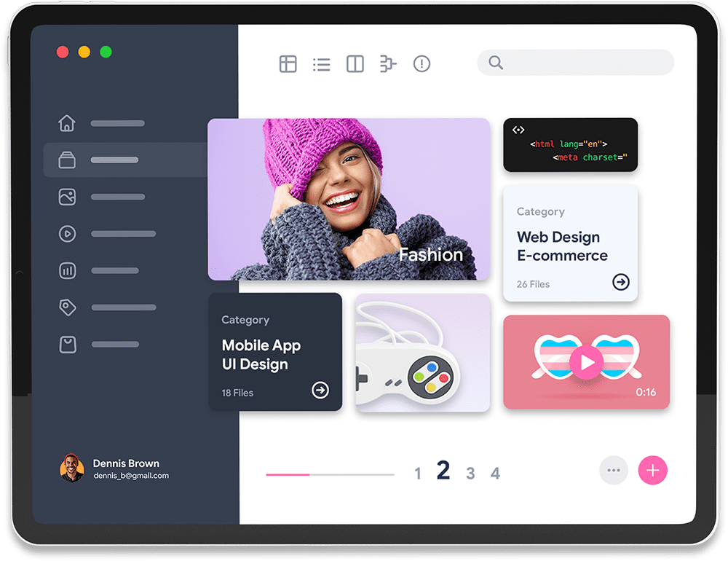Open Web Design E-commerce arrow button
The height and width of the screenshot is (561, 728).
pyautogui.click(x=620, y=282)
